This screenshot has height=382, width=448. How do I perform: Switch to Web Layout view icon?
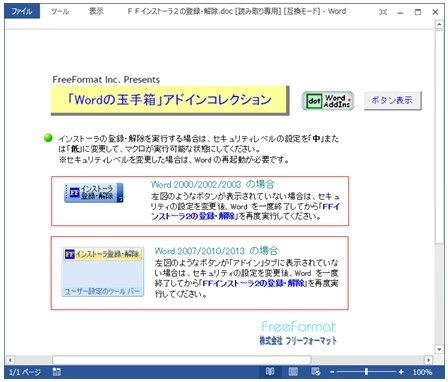point(315,371)
